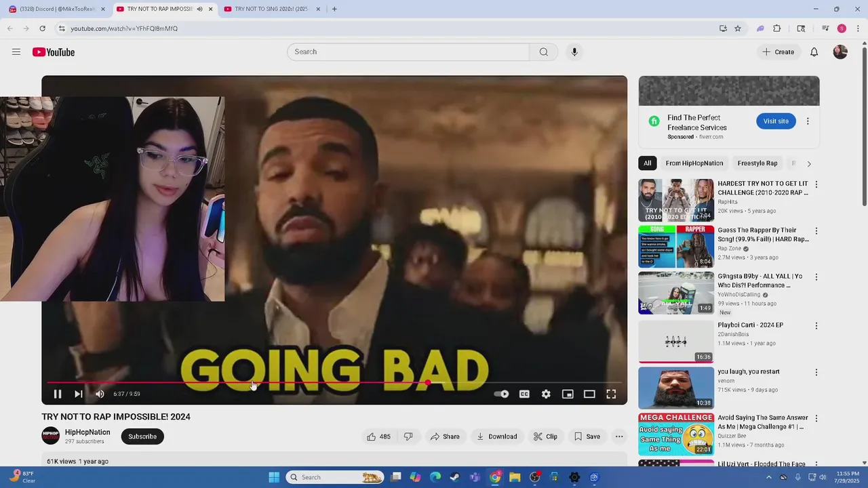Bookmark this page with star icon

pos(738,28)
